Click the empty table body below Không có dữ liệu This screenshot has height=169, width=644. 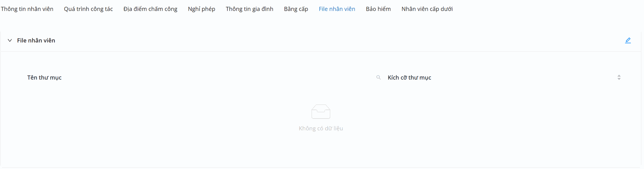pos(321,150)
